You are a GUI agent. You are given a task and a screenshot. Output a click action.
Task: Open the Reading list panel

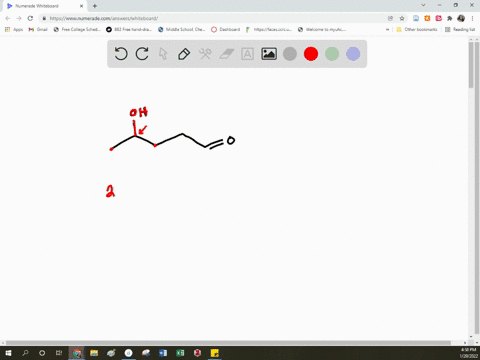point(460,29)
